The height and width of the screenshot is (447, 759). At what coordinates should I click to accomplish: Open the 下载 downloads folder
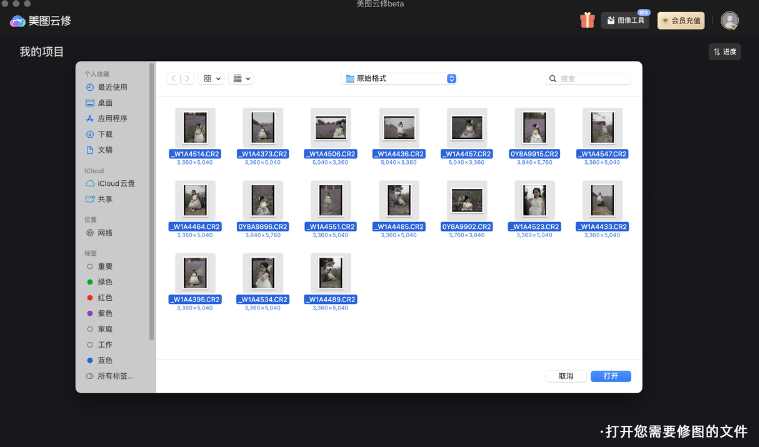coord(105,134)
